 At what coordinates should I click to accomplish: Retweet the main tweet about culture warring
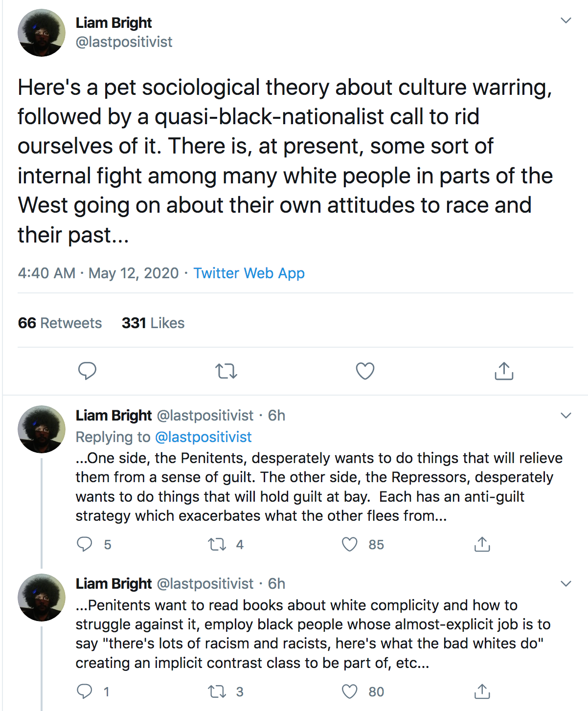(226, 371)
